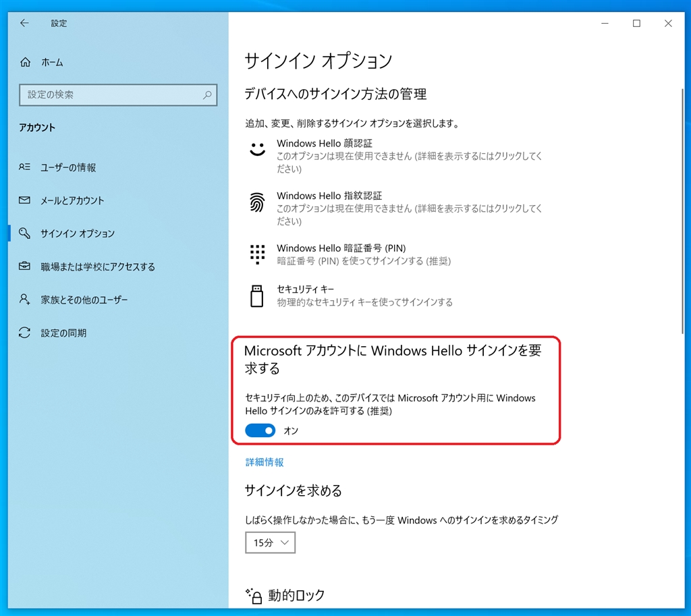Open the 15分 sign-in timing dropdown
The width and height of the screenshot is (691, 616).
click(270, 542)
